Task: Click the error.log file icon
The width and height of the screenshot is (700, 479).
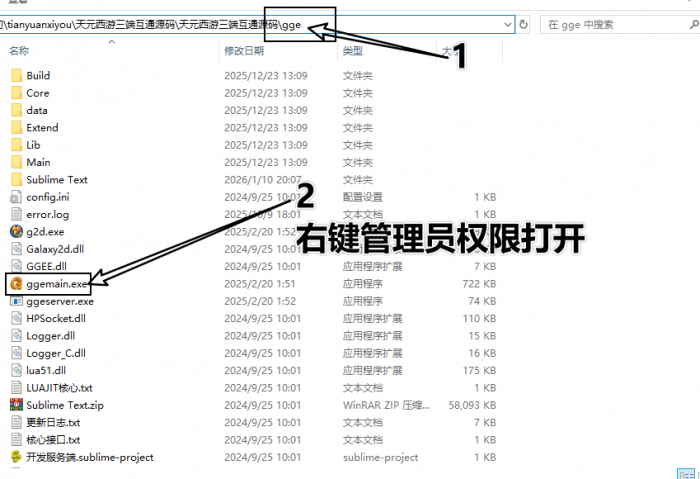Action: coord(16,214)
